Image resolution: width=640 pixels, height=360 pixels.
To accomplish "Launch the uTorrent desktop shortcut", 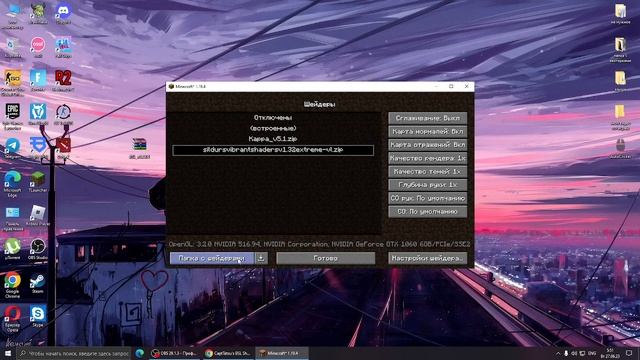I will coord(13,249).
